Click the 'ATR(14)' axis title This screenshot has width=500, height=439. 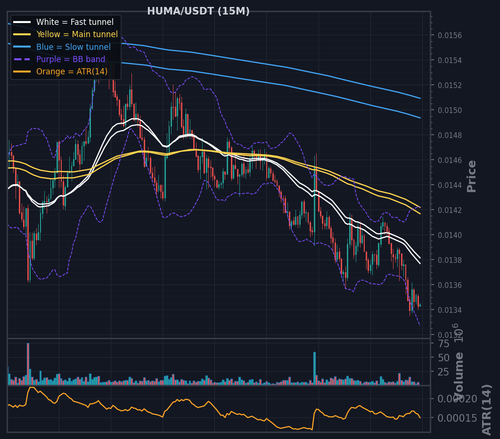point(487,410)
